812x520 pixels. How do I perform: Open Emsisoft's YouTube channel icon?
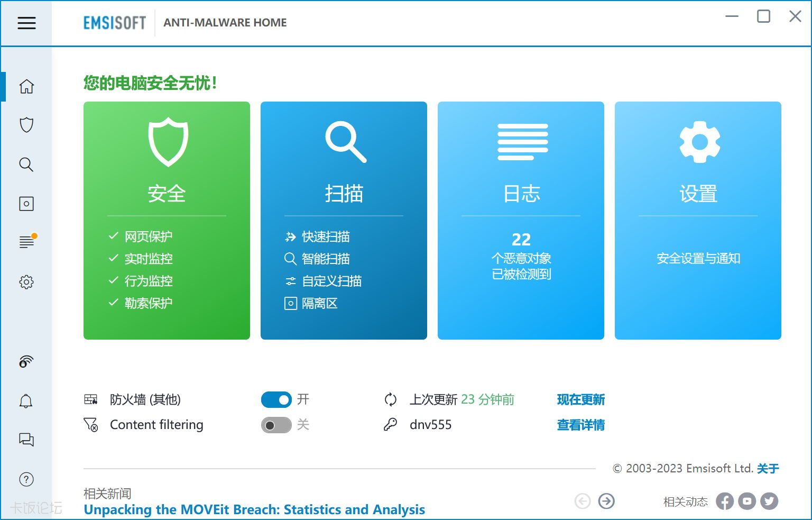[747, 501]
